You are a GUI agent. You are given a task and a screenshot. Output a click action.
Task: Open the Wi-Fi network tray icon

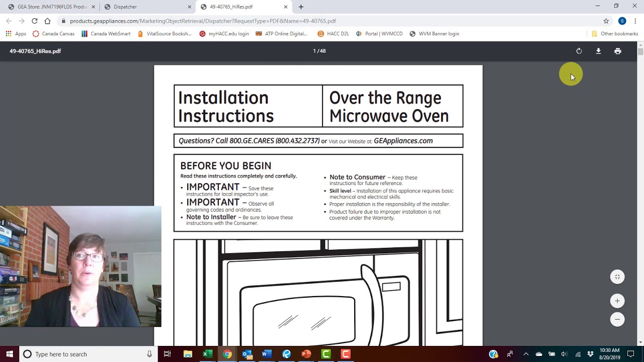pos(578,354)
